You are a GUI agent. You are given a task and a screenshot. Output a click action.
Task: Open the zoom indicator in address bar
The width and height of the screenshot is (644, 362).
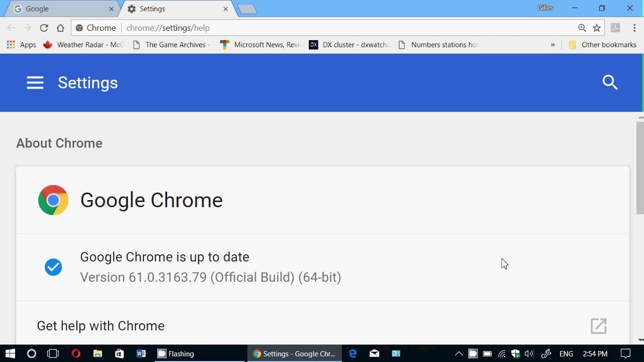[582, 28]
